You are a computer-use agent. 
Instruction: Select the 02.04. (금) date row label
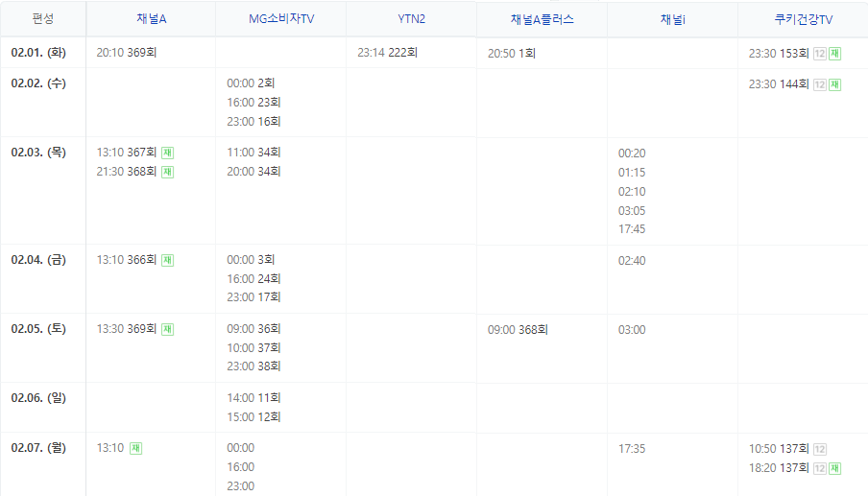coord(38,260)
